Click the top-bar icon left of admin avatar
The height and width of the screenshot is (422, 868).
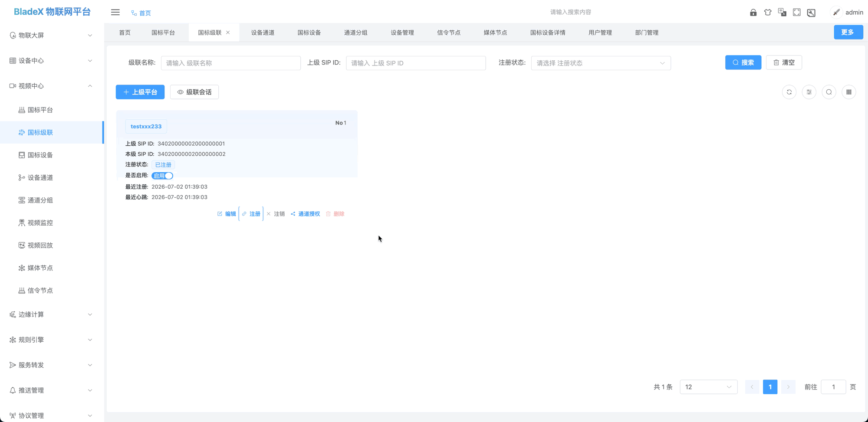[x=811, y=13]
